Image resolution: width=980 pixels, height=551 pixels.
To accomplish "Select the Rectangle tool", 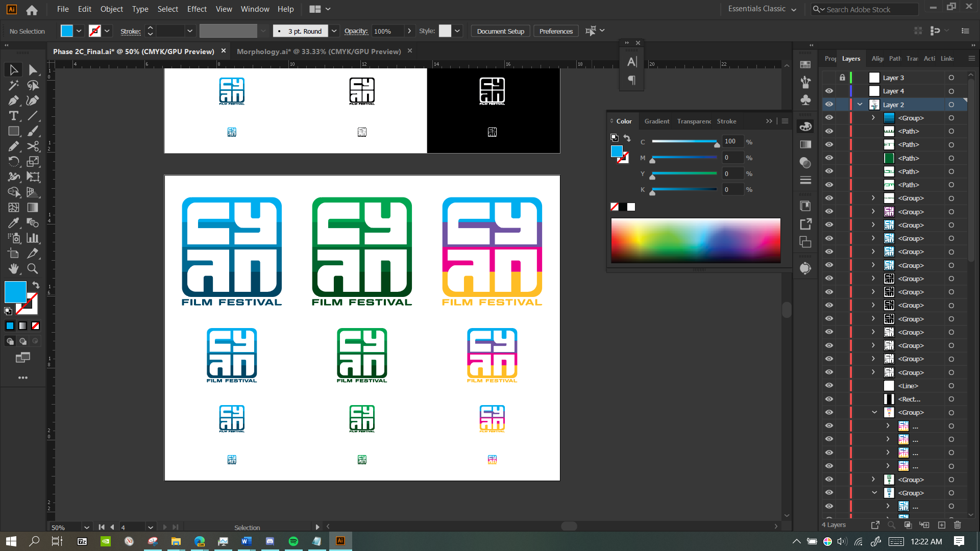I will [x=14, y=131].
